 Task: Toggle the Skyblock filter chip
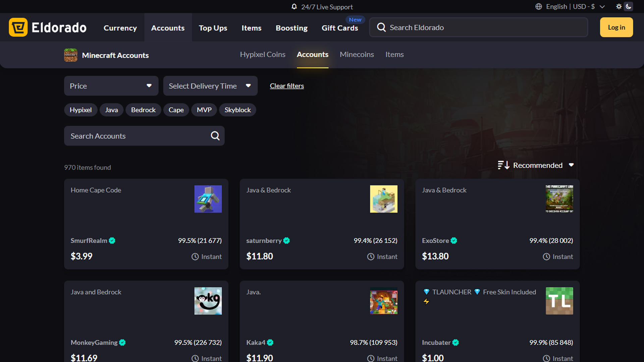(x=237, y=110)
